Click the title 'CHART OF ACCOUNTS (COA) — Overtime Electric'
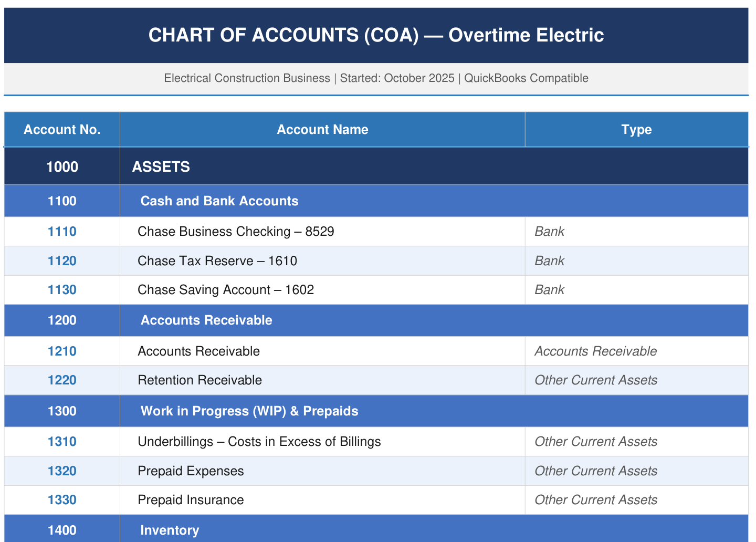Image resolution: width=756 pixels, height=542 pixels. click(376, 35)
